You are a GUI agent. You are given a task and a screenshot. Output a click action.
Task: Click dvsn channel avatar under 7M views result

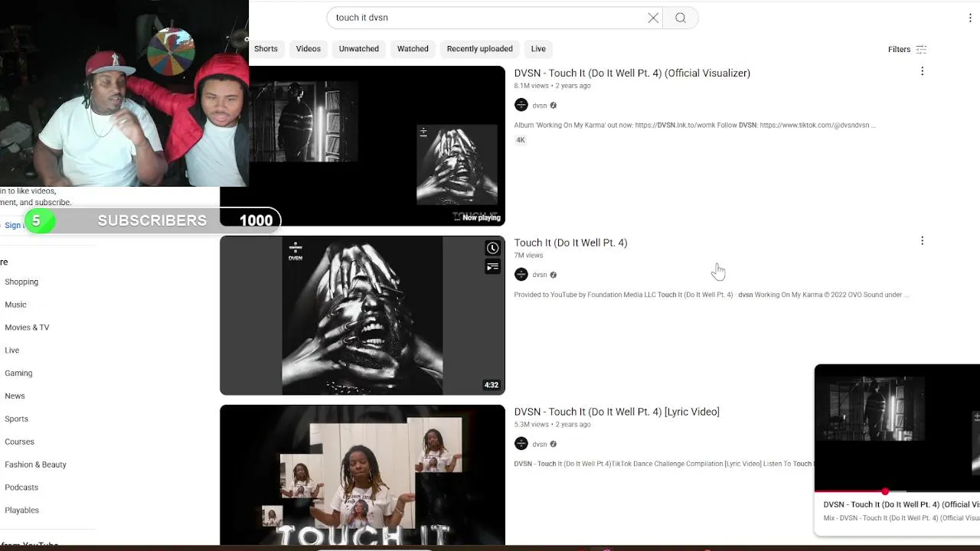coord(521,274)
